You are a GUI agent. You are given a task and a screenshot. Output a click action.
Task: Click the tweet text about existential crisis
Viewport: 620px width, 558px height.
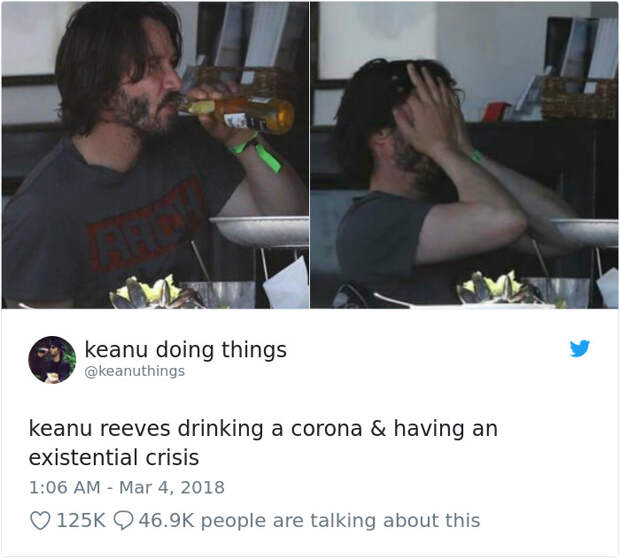(263, 443)
